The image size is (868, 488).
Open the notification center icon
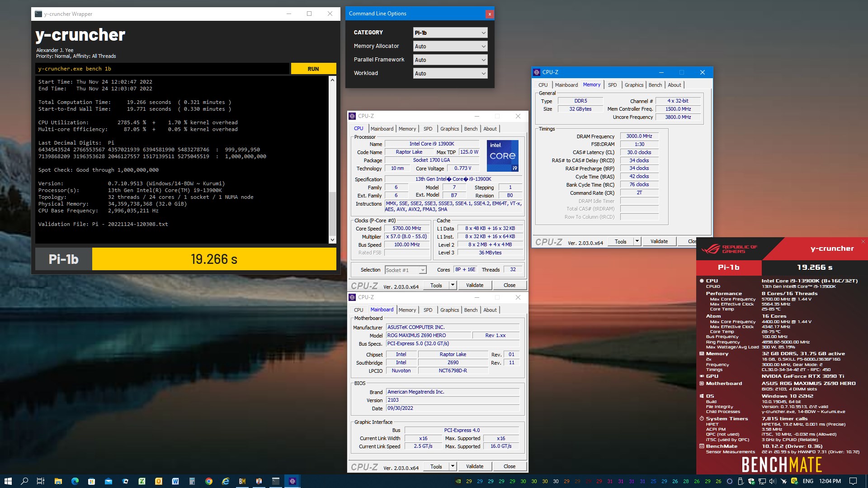click(x=853, y=481)
